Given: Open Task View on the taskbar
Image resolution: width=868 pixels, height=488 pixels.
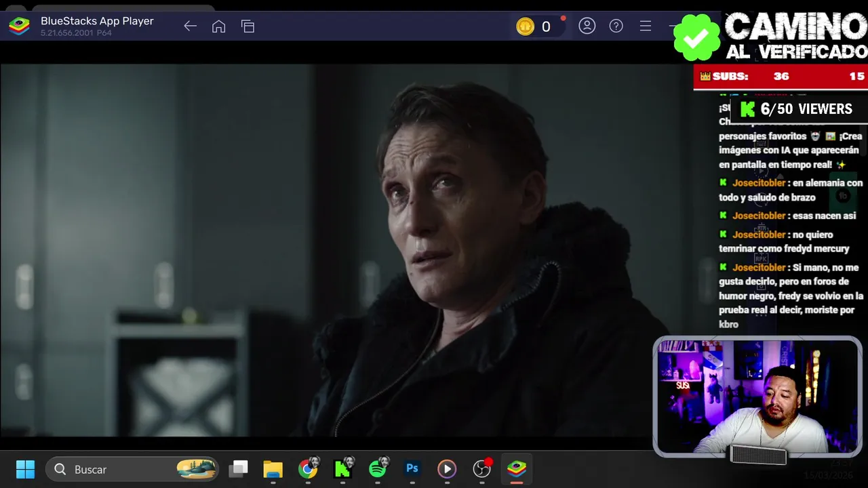Looking at the screenshot, I should tap(238, 469).
